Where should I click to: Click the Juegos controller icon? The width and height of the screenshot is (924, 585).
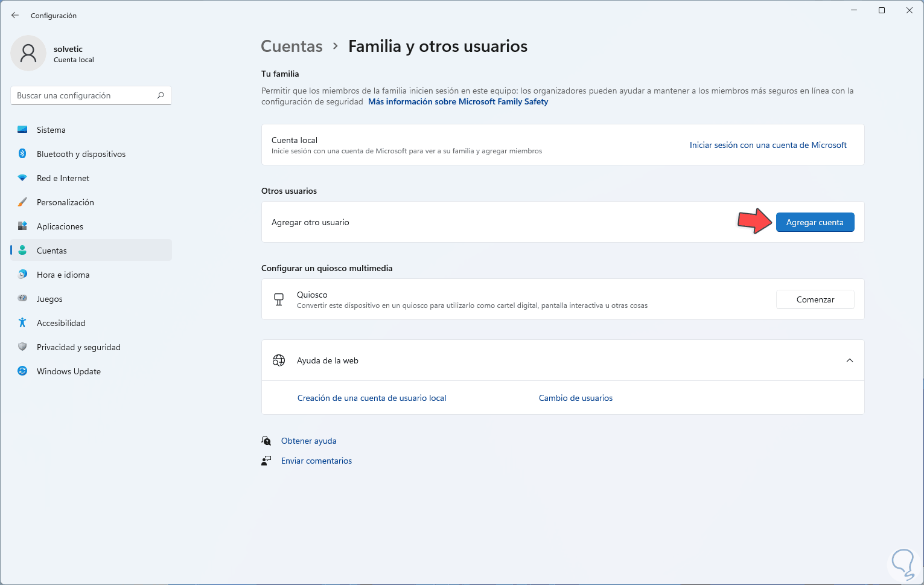pyautogui.click(x=22, y=299)
